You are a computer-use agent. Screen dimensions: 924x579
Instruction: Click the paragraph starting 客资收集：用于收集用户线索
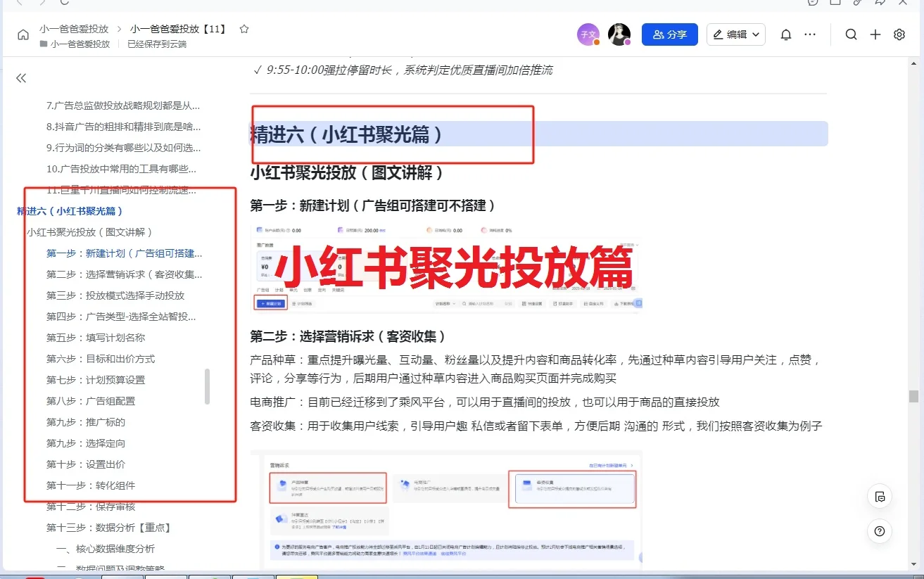click(536, 426)
